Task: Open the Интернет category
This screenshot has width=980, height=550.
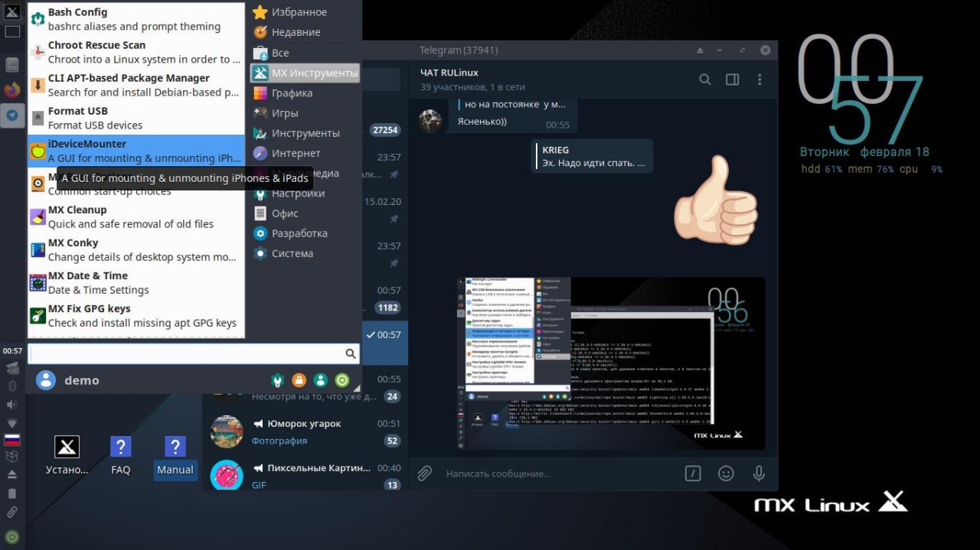Action: pos(305,153)
